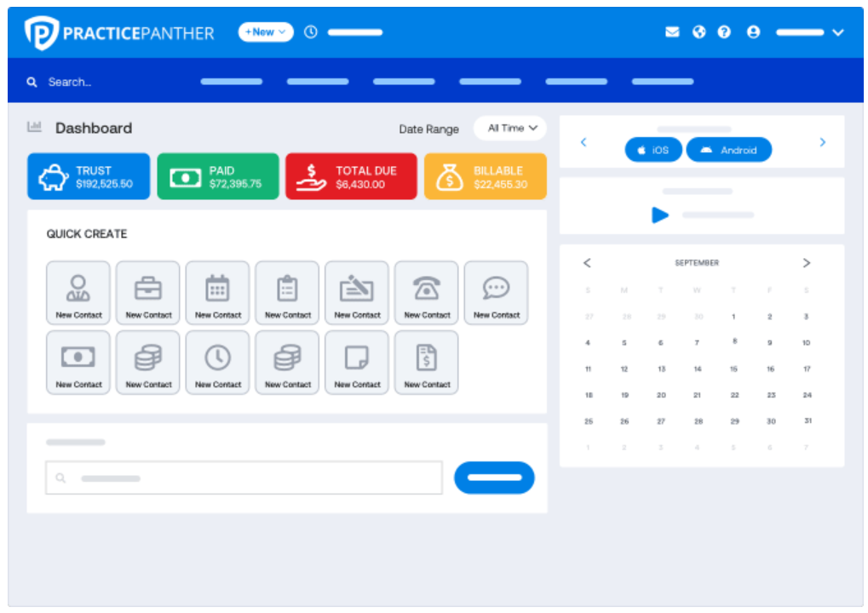Image resolution: width=868 pixels, height=613 pixels.
Task: Click the iOS app button
Action: pyautogui.click(x=653, y=150)
